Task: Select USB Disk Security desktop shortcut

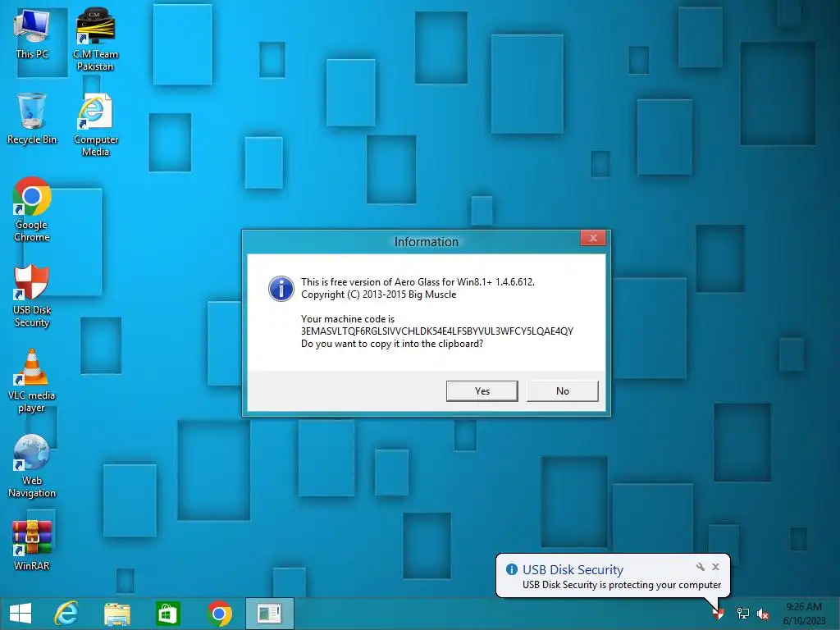Action: click(x=32, y=295)
